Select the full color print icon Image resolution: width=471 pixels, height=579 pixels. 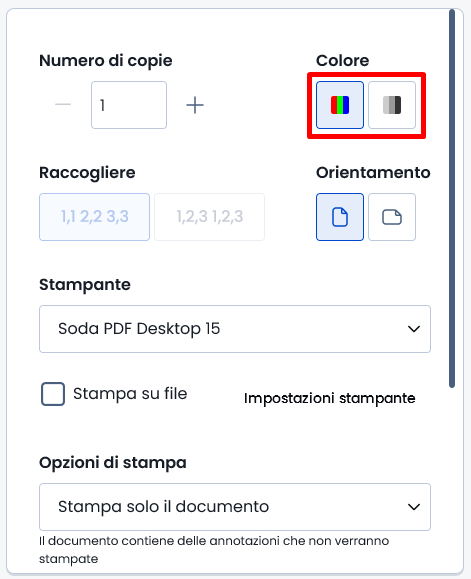340,105
